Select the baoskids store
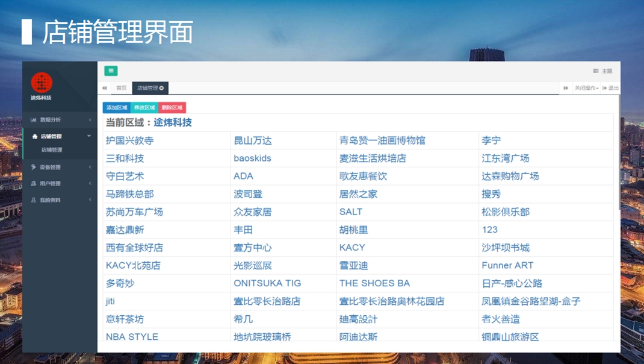644x364 pixels. click(252, 158)
